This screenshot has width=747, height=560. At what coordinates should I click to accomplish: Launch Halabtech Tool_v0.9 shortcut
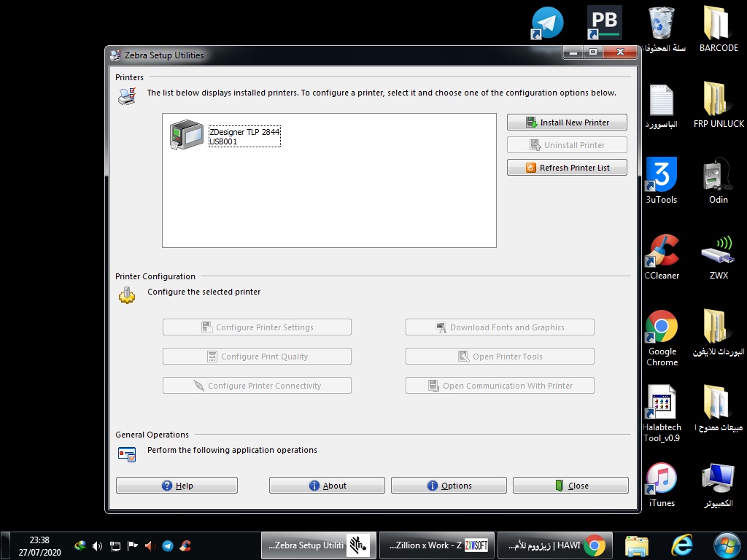662,413
